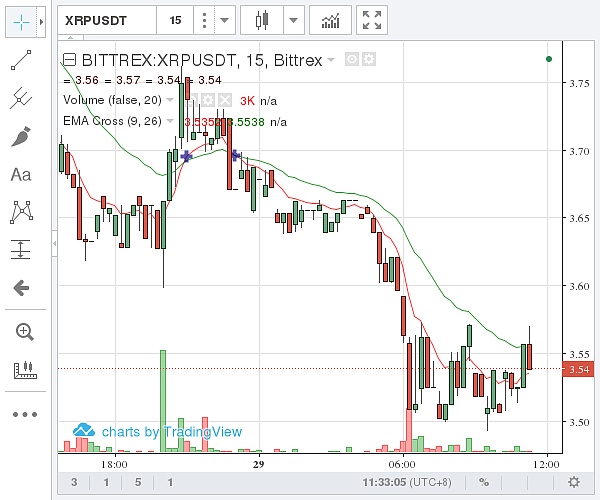
Task: Click the back arrow icon
Action: point(21,288)
